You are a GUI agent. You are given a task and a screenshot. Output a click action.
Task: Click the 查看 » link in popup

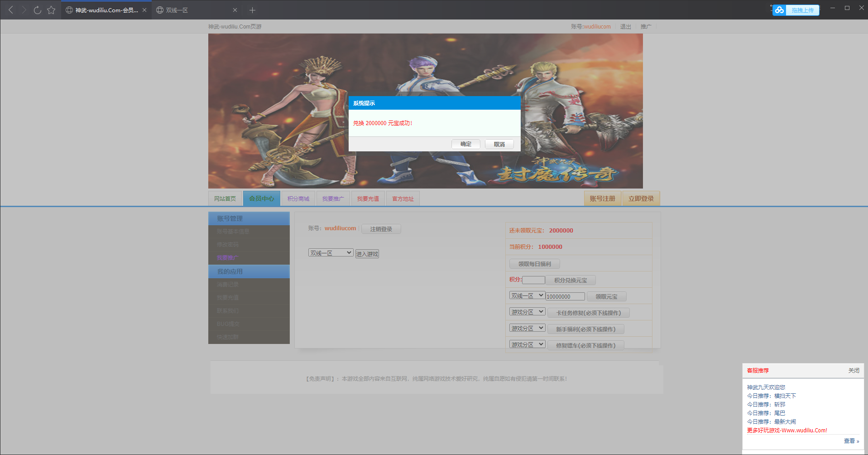[851, 441]
